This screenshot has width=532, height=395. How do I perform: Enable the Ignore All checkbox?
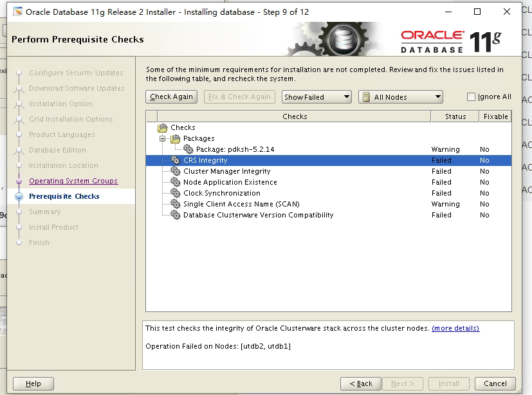[x=471, y=97]
